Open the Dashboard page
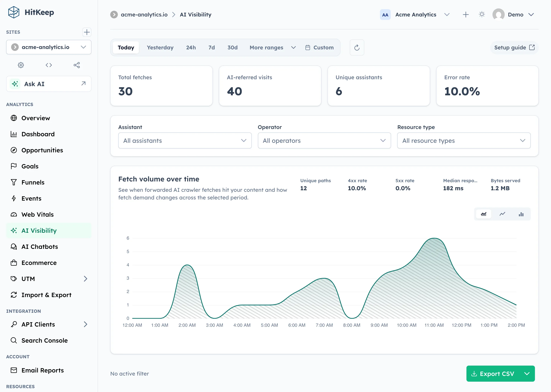The image size is (551, 392). pos(49,134)
